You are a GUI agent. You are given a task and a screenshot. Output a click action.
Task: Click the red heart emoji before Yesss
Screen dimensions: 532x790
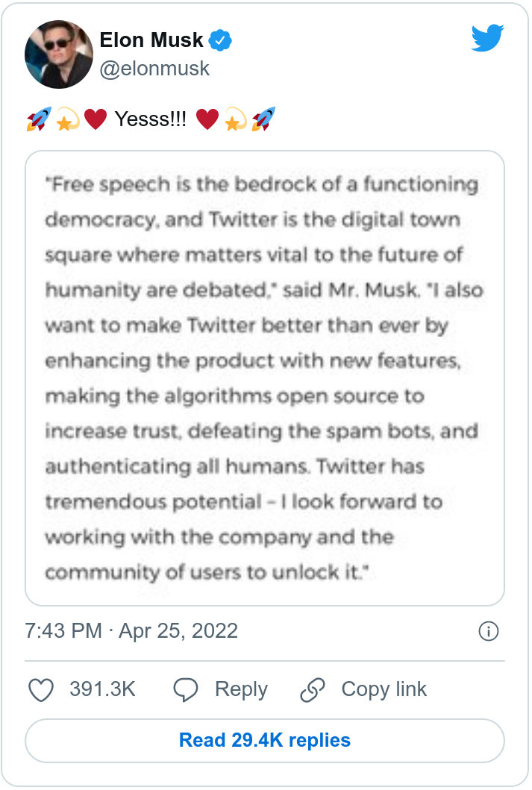tap(96, 119)
